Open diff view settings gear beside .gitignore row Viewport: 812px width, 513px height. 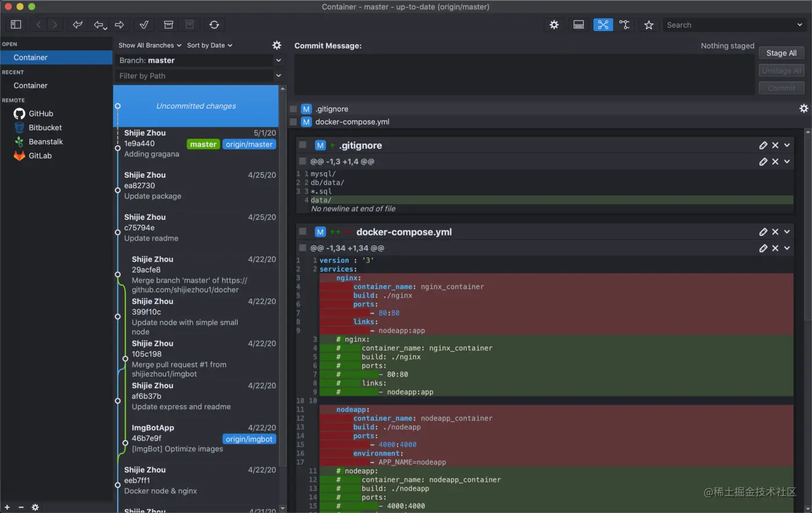pyautogui.click(x=803, y=109)
